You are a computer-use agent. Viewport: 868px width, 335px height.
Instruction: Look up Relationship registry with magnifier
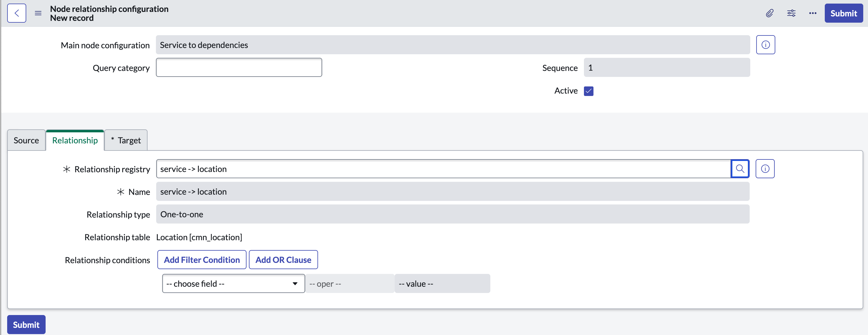(740, 168)
